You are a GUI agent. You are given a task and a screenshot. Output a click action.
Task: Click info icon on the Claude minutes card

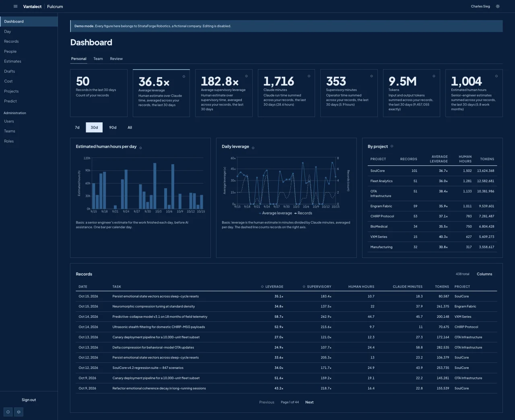(309, 76)
